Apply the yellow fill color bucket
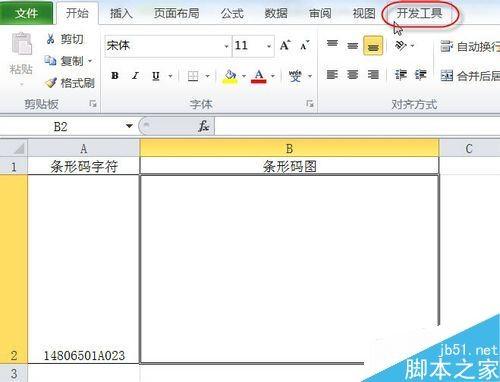 230,77
